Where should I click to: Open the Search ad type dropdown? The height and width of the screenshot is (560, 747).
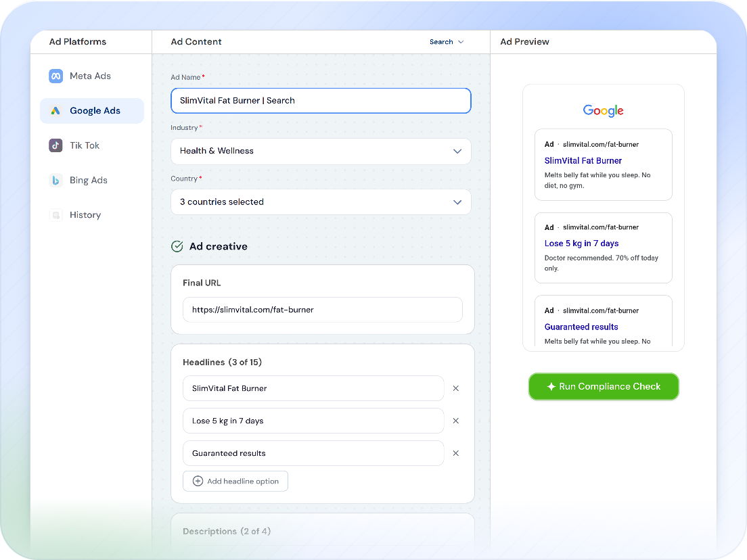click(447, 42)
